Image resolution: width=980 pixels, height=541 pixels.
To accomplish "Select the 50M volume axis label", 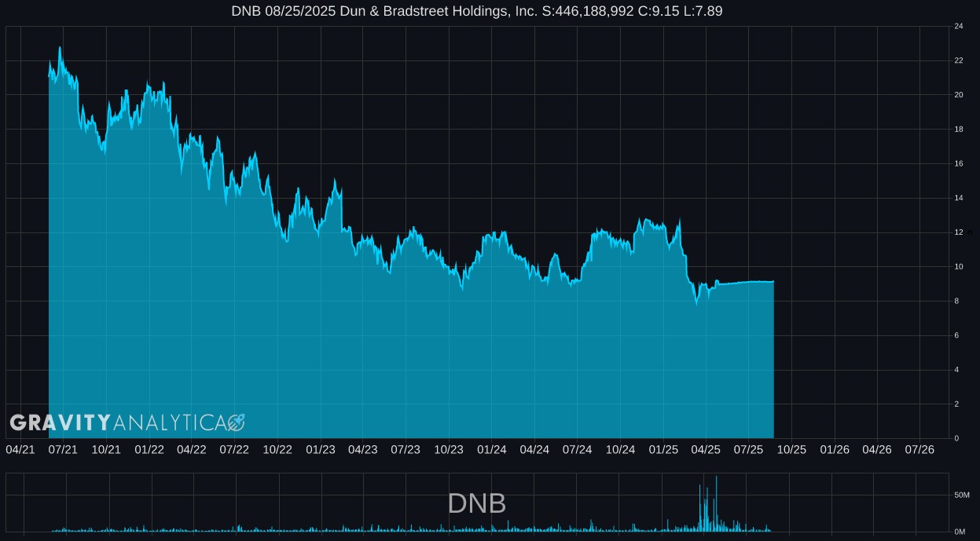I will pyautogui.click(x=962, y=495).
